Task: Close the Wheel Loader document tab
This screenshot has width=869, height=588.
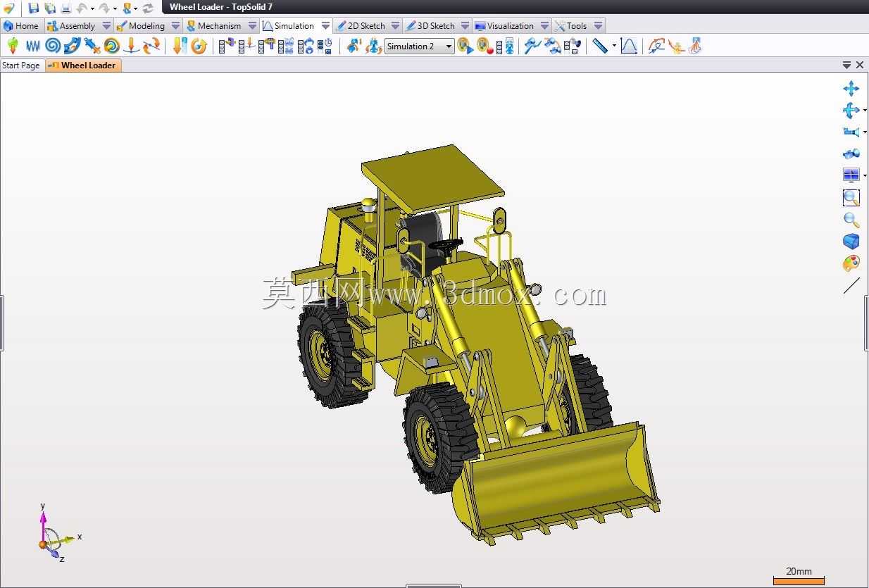Action: coord(860,65)
